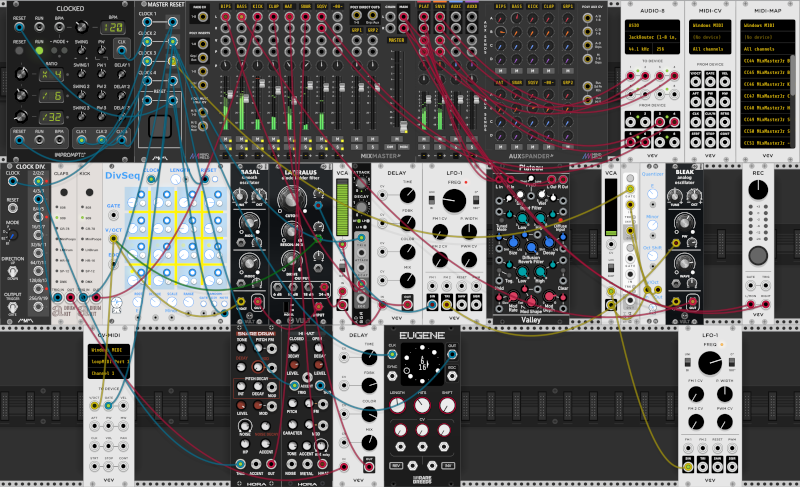Click the CLK input jack on Eugene

[x=392, y=354]
